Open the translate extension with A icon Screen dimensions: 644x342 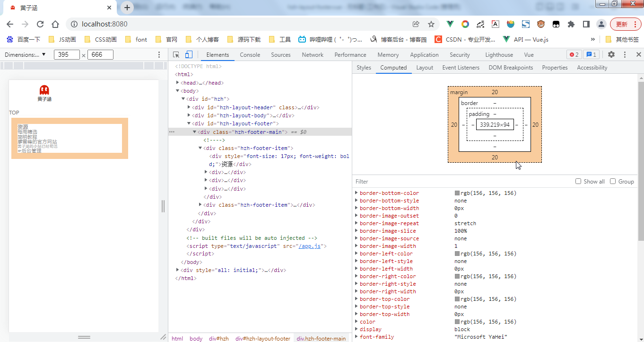coord(495,24)
